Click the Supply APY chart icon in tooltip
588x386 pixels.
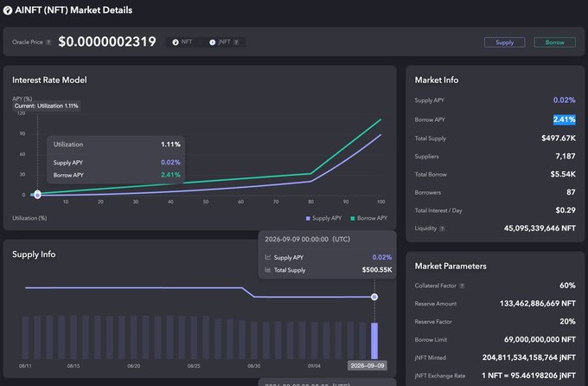(268, 257)
